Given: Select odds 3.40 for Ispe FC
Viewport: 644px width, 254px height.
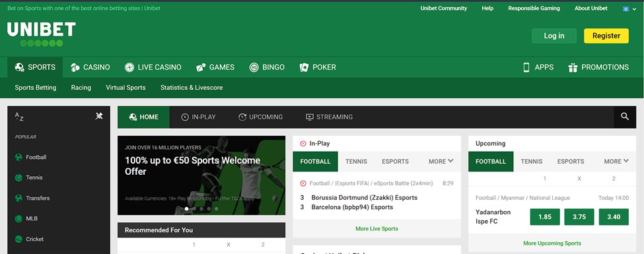Looking at the screenshot, I should pos(614,216).
